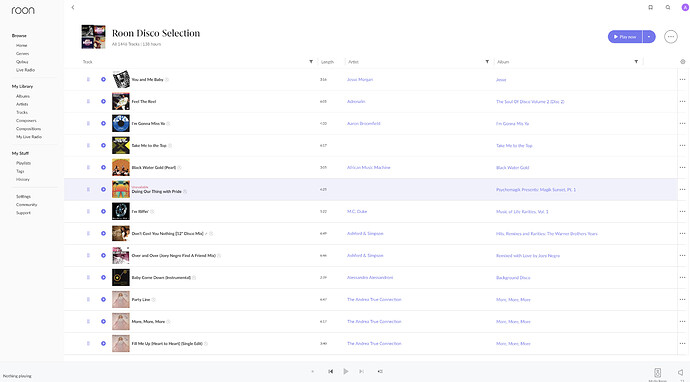Play track Take Me to the Top

[103, 146]
